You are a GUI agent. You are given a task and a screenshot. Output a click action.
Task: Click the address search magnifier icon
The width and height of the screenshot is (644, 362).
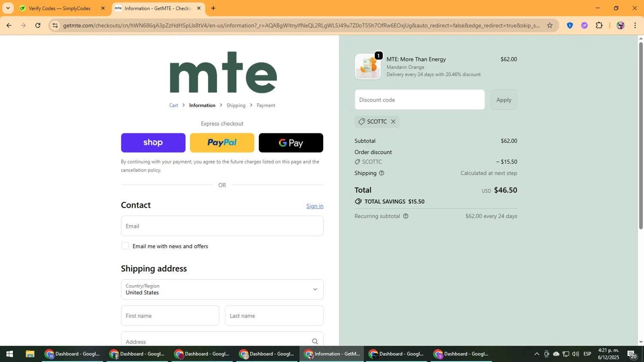point(315,341)
